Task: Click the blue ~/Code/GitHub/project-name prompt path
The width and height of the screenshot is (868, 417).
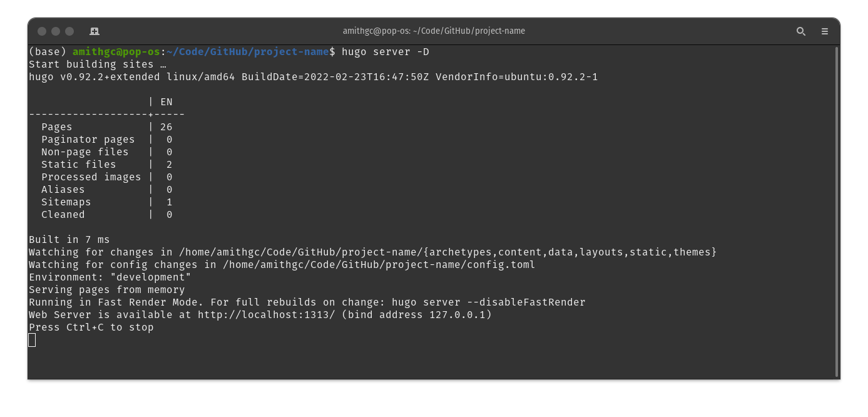Action: pyautogui.click(x=248, y=51)
